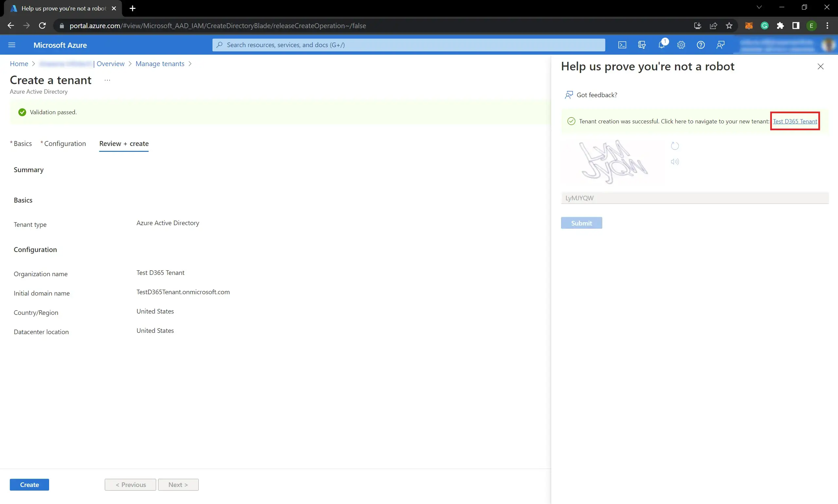Screen dimensions: 838x504
Task: Click the help question mark icon
Action: (700, 45)
